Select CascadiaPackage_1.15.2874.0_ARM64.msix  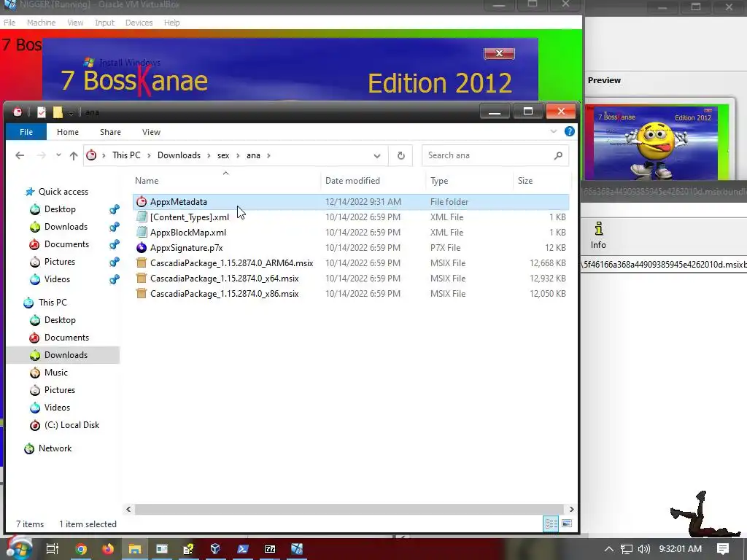click(351, 262)
